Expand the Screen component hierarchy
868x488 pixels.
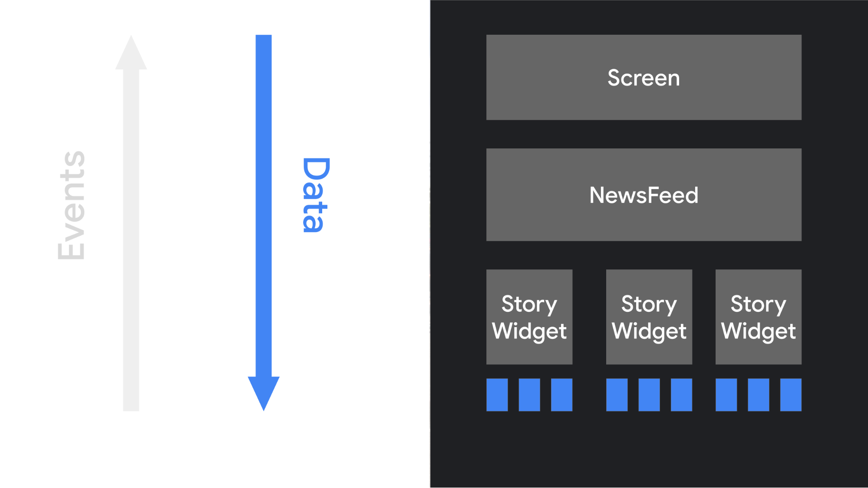(x=644, y=78)
